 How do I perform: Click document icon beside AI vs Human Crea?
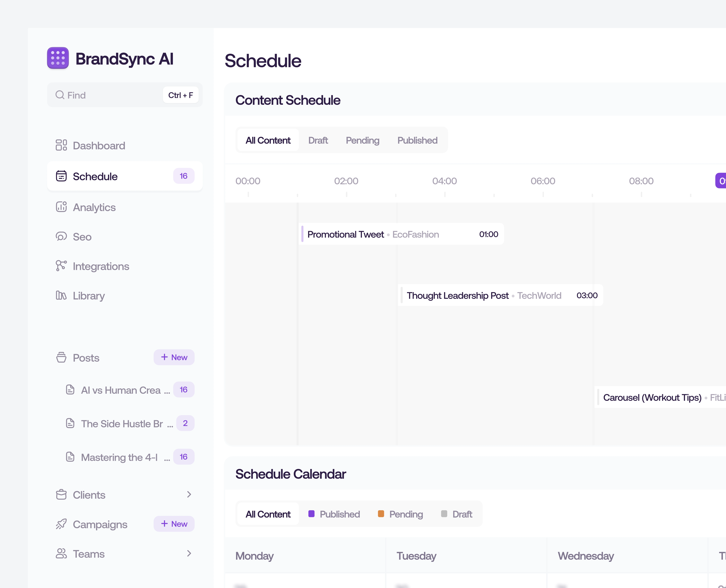point(70,390)
